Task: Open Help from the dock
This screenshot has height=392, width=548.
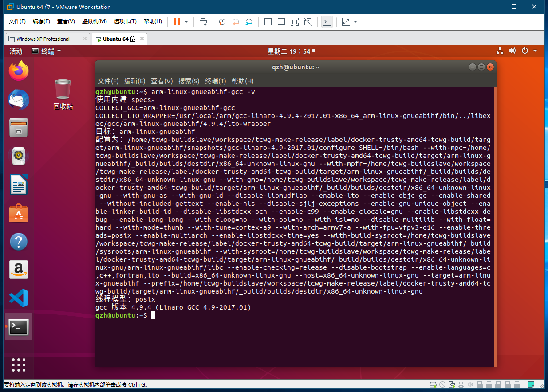Action: [x=19, y=242]
